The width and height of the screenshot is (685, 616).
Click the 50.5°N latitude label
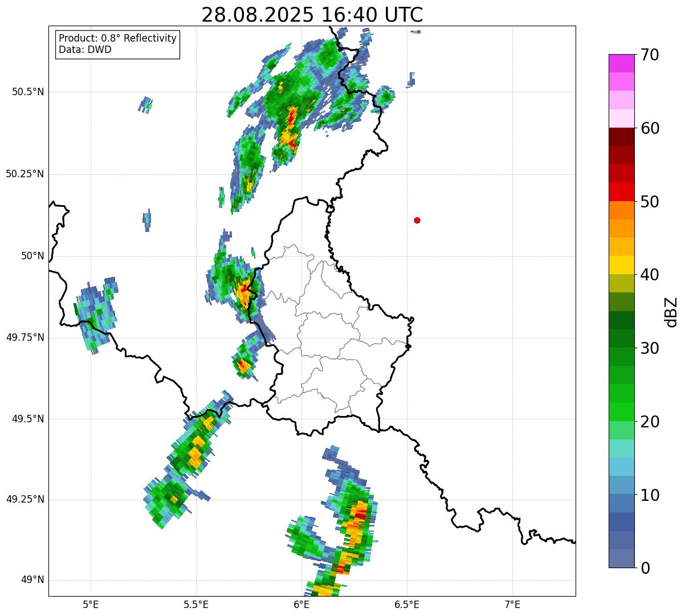pos(28,92)
